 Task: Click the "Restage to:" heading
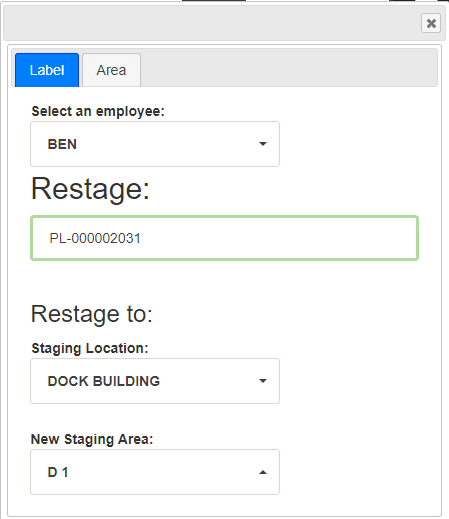(x=92, y=314)
